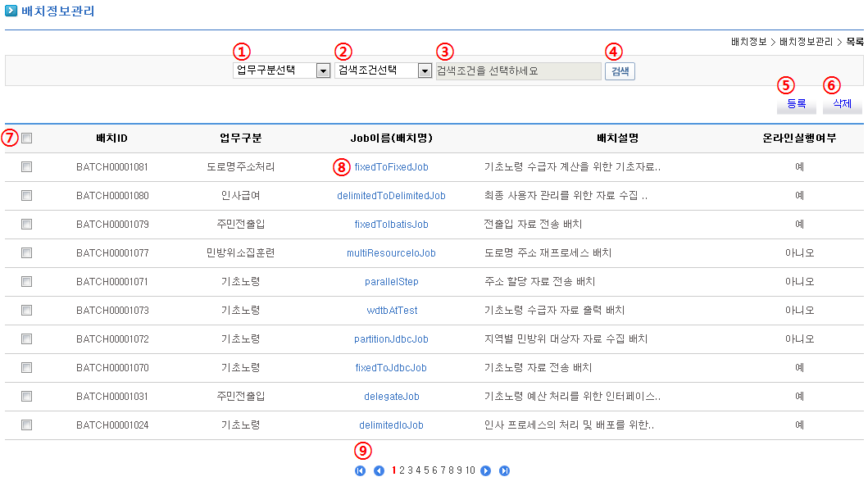Select checkbox for BATCH00001077 row
This screenshot has height=486, width=868.
27,252
